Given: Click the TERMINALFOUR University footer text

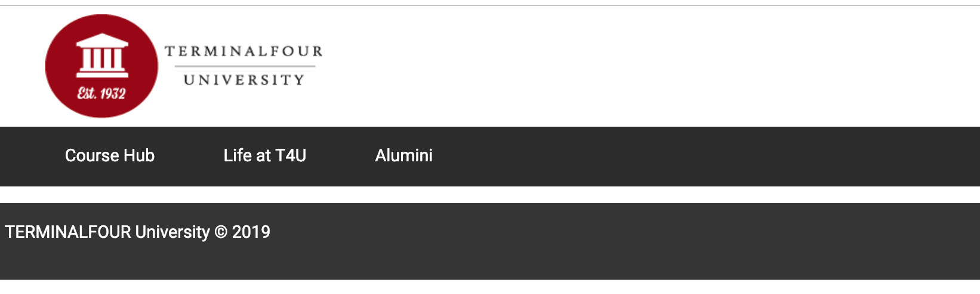Looking at the screenshot, I should click(x=107, y=232).
